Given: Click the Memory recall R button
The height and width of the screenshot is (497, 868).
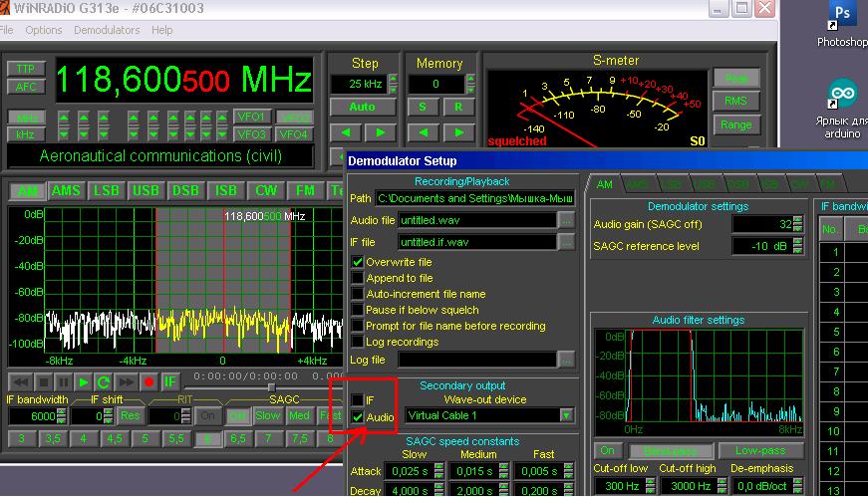Looking at the screenshot, I should coord(458,107).
